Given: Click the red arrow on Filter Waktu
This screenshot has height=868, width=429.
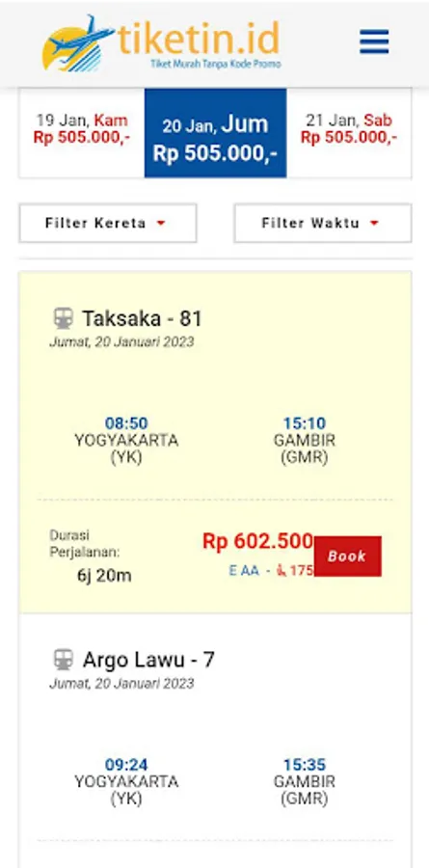Looking at the screenshot, I should (374, 223).
